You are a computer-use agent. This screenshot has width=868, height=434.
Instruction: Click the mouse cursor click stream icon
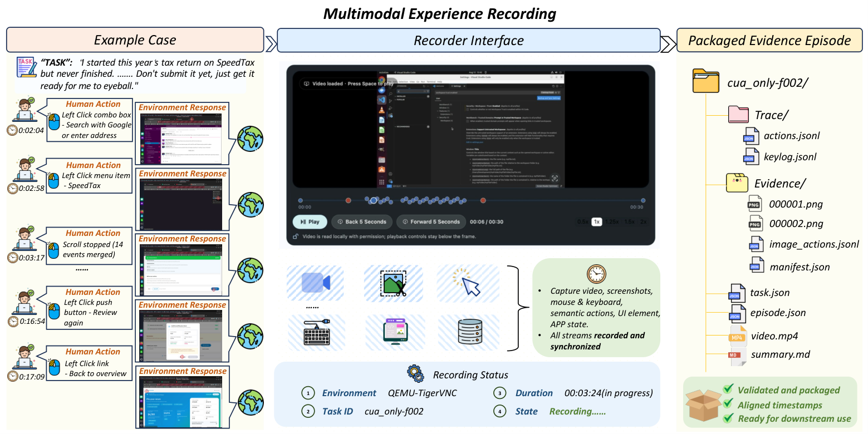point(466,282)
